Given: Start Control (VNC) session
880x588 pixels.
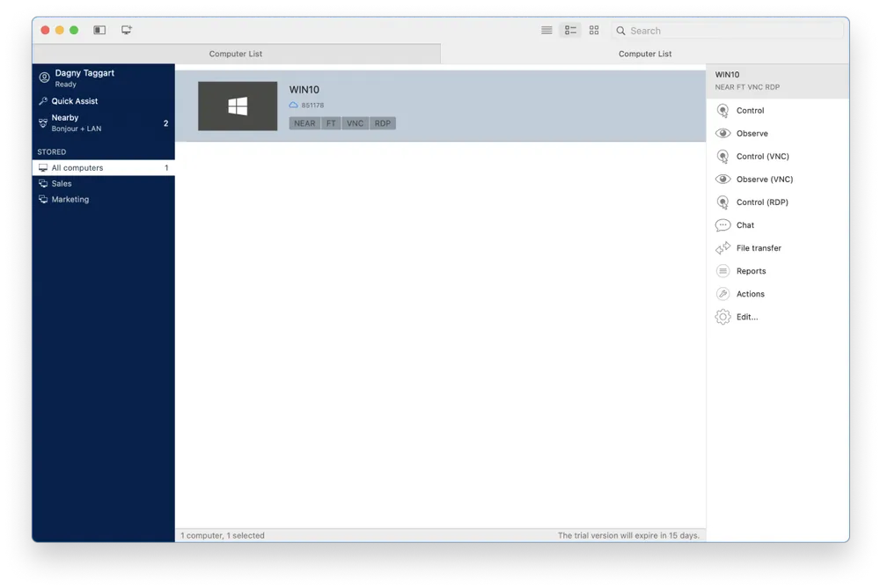Looking at the screenshot, I should click(777, 157).
